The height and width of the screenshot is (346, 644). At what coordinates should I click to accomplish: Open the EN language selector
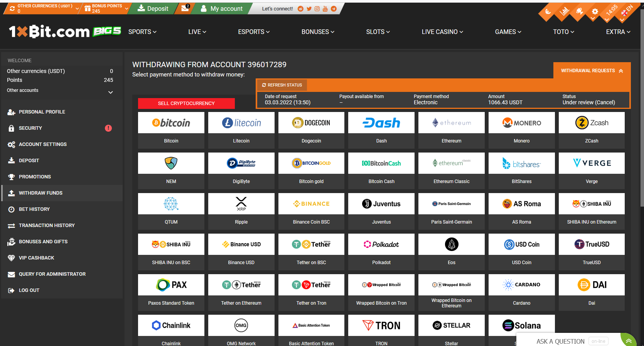pyautogui.click(x=627, y=10)
